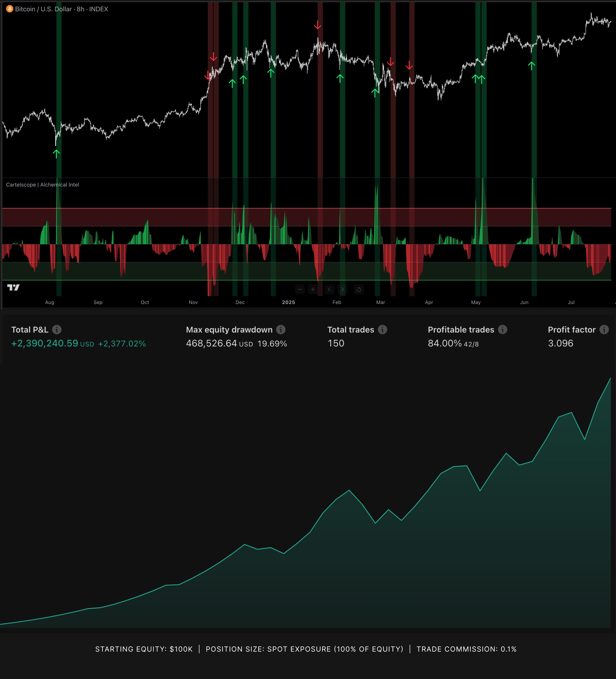This screenshot has height=679, width=616.
Task: Click the TradingView logo icon
Action: tap(14, 287)
